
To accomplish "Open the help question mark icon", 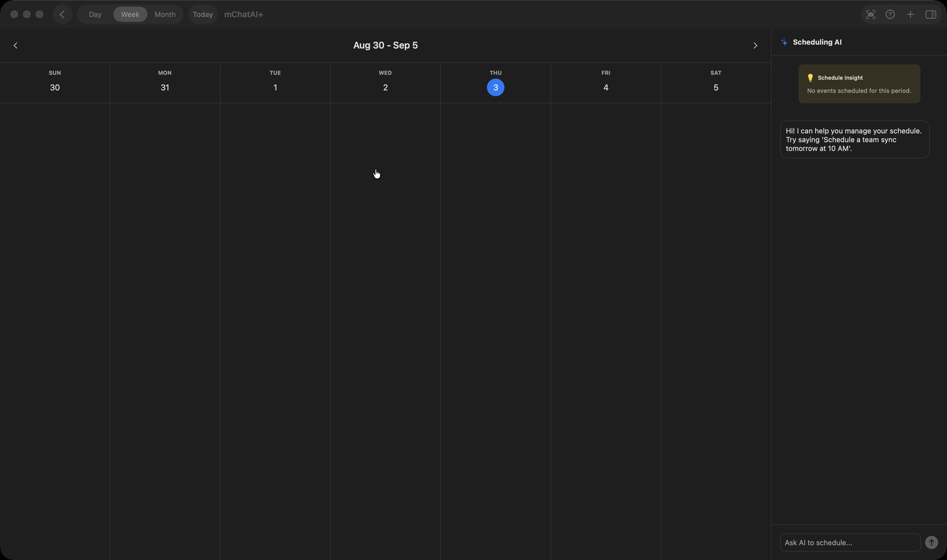I will [890, 14].
